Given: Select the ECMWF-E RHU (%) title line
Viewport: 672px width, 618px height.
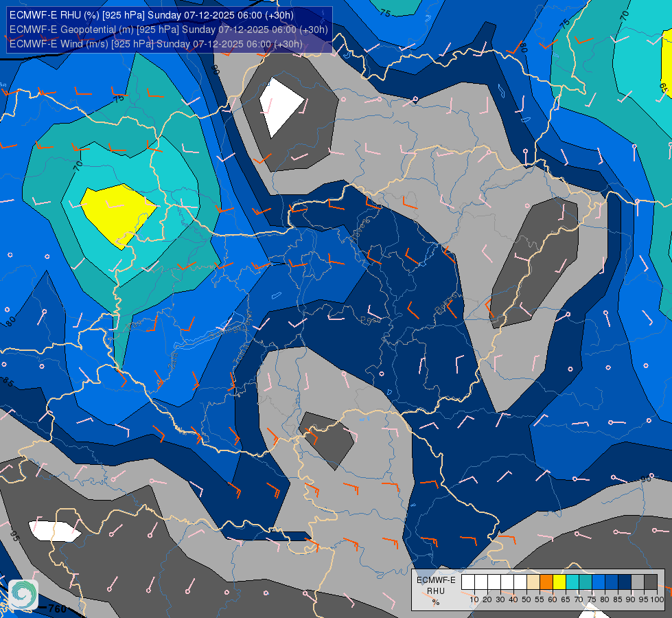Looking at the screenshot, I should (152, 15).
